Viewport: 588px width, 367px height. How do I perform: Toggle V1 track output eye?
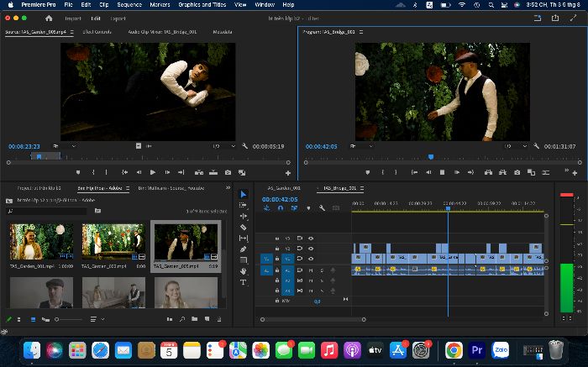[x=311, y=259]
